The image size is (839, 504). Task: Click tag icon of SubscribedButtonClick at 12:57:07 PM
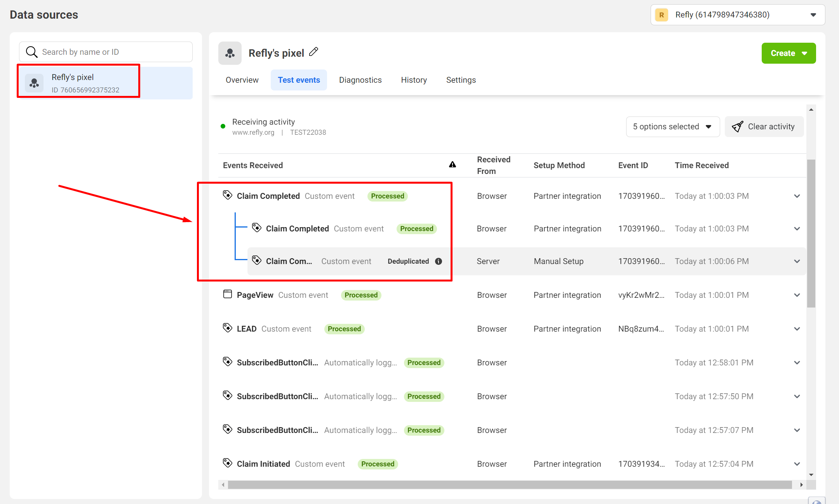(228, 429)
